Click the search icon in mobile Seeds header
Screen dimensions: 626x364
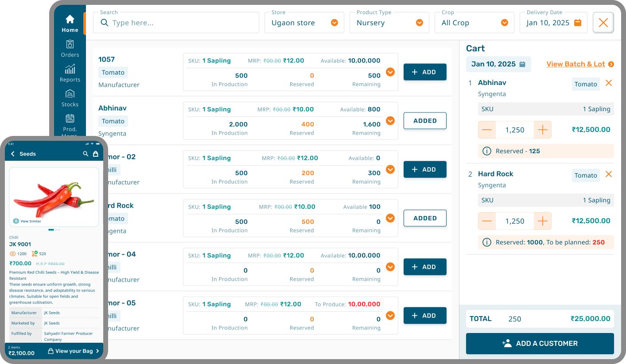click(x=86, y=154)
